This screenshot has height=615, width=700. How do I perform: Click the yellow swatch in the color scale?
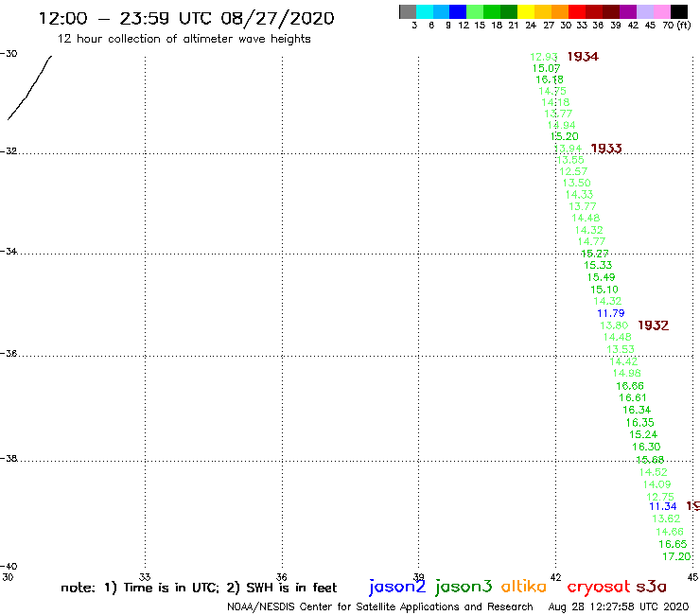[526, 11]
